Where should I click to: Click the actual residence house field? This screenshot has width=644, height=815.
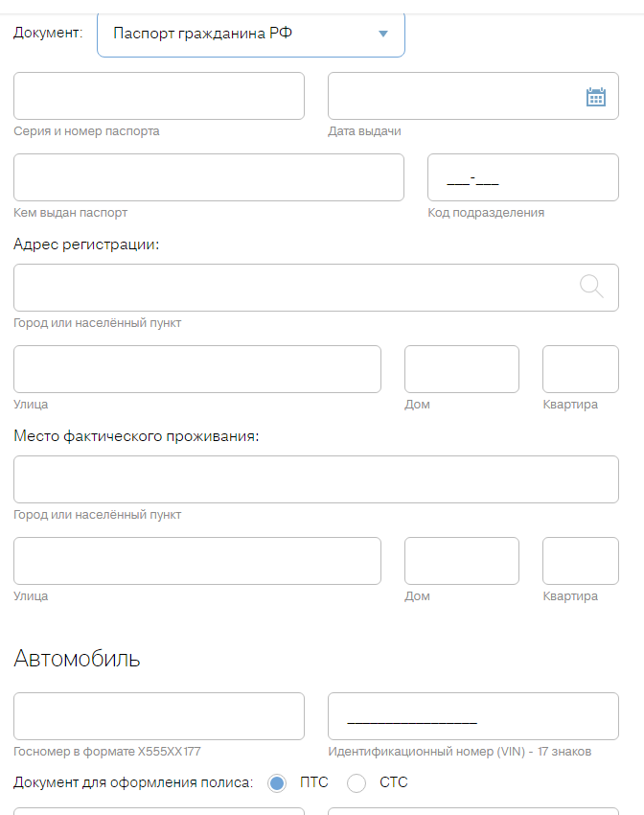coord(462,561)
